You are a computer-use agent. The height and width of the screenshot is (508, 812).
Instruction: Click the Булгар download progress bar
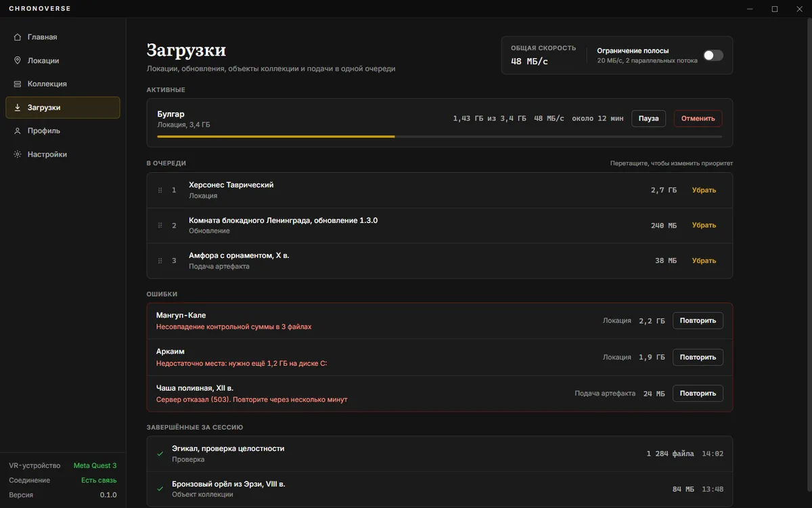click(440, 137)
